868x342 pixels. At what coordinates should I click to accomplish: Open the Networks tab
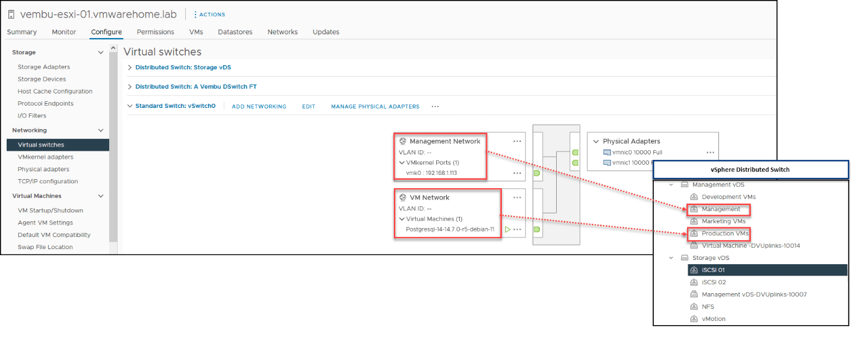tap(283, 32)
